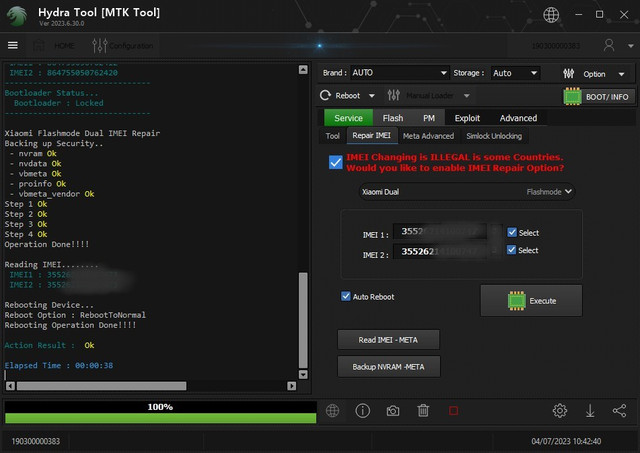
Task: Click serial 190300000383 in status bar
Action: 36,441
